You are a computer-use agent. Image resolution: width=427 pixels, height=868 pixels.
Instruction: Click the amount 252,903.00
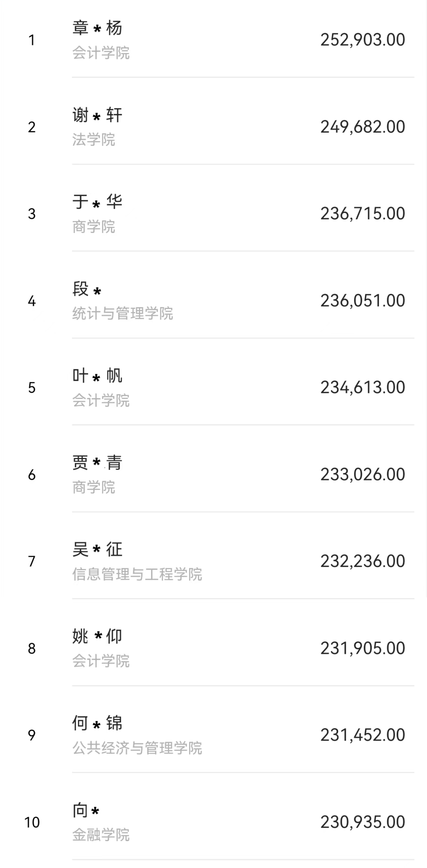(363, 40)
